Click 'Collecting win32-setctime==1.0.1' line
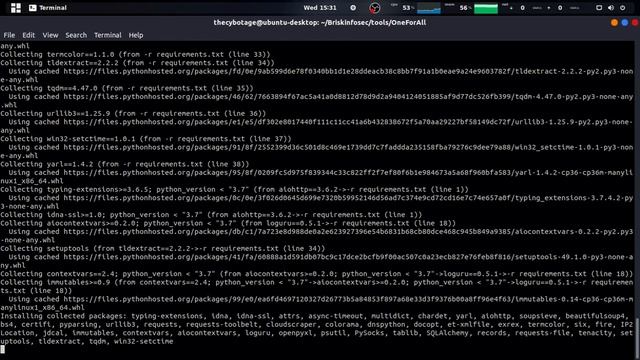This screenshot has width=640, height=360. tap(146, 139)
